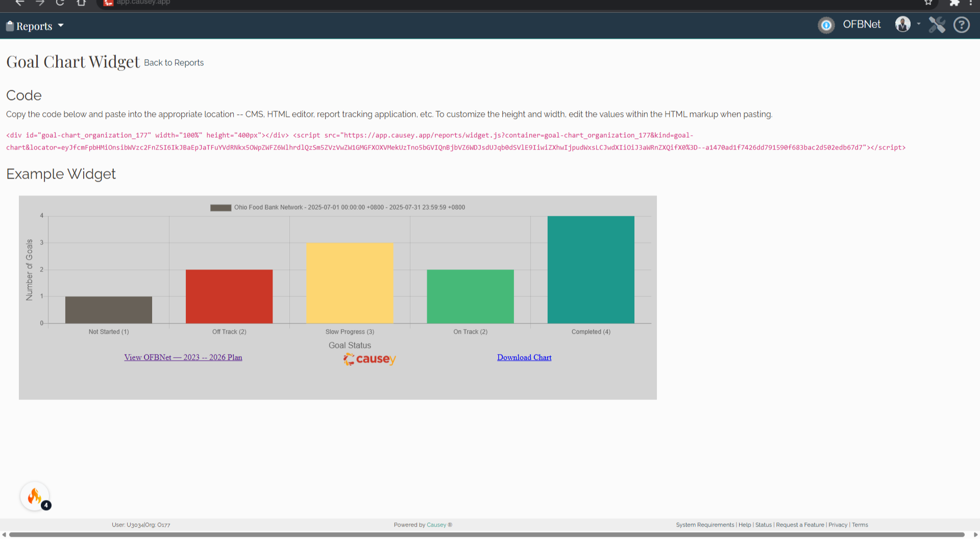Click the Not Started gray bar

tap(109, 310)
